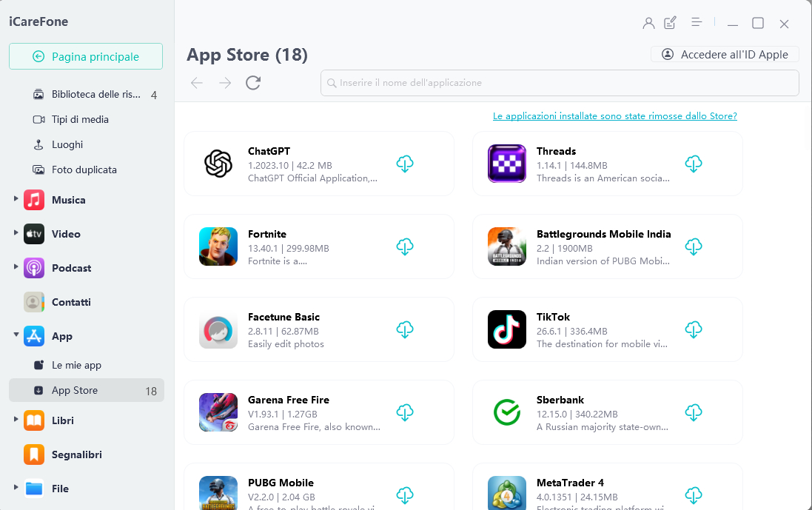Click inside the app search field
Image resolution: width=812 pixels, height=510 pixels.
tap(559, 83)
